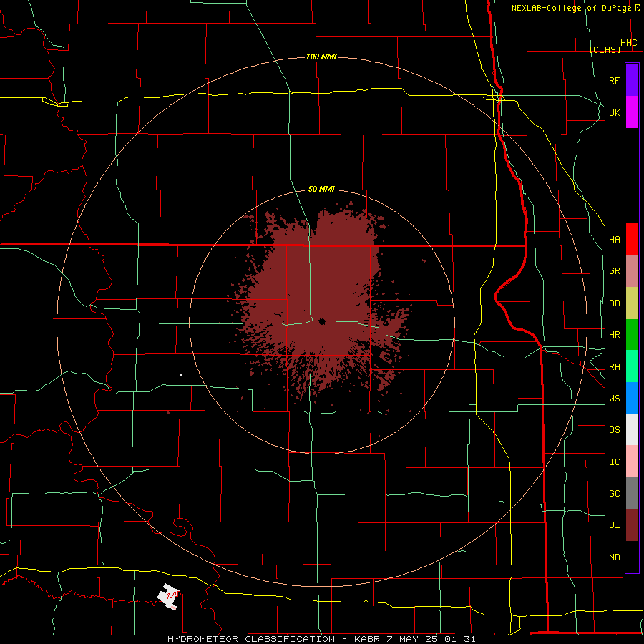The width and height of the screenshot is (644, 644).
Task: Select the pink GR legend swatch
Action: click(632, 271)
